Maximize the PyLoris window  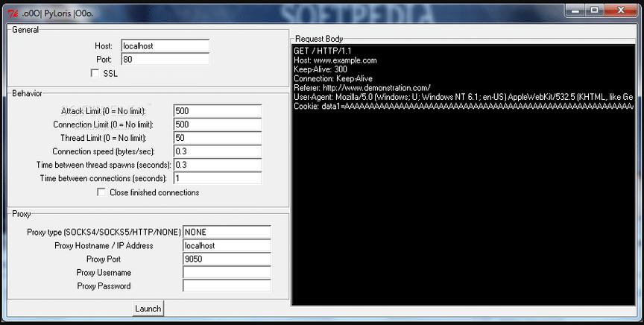594,10
